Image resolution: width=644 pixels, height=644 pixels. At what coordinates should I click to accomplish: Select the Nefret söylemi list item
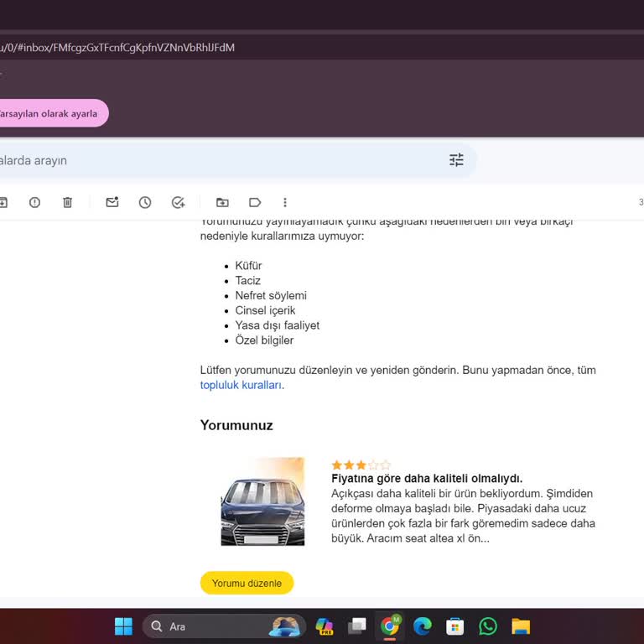271,295
